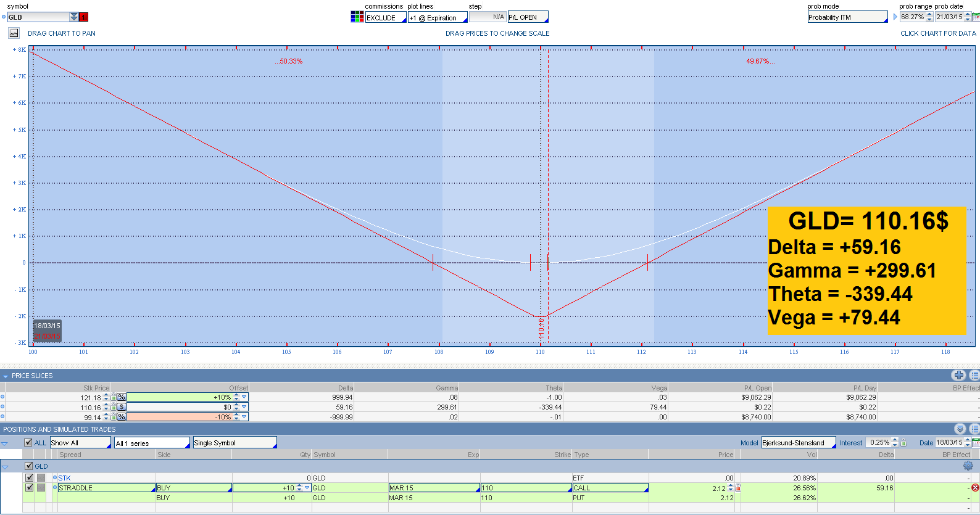Add a new price slice with plus icon
Viewport: 980px width, 515px height.
pos(958,375)
